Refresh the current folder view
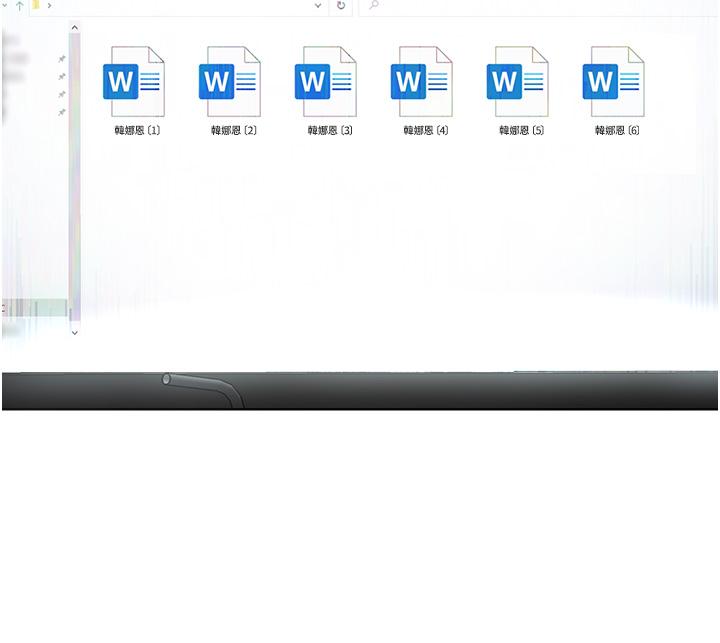The image size is (720, 643). (x=341, y=6)
